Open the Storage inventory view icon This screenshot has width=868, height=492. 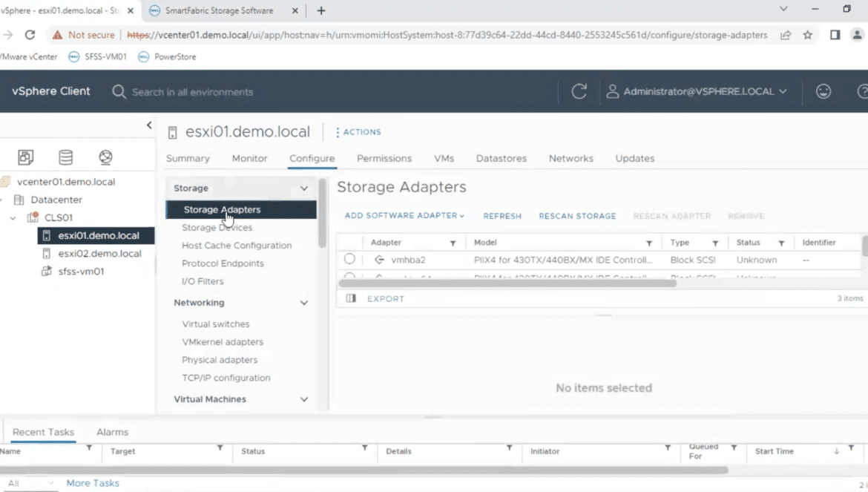pos(65,157)
